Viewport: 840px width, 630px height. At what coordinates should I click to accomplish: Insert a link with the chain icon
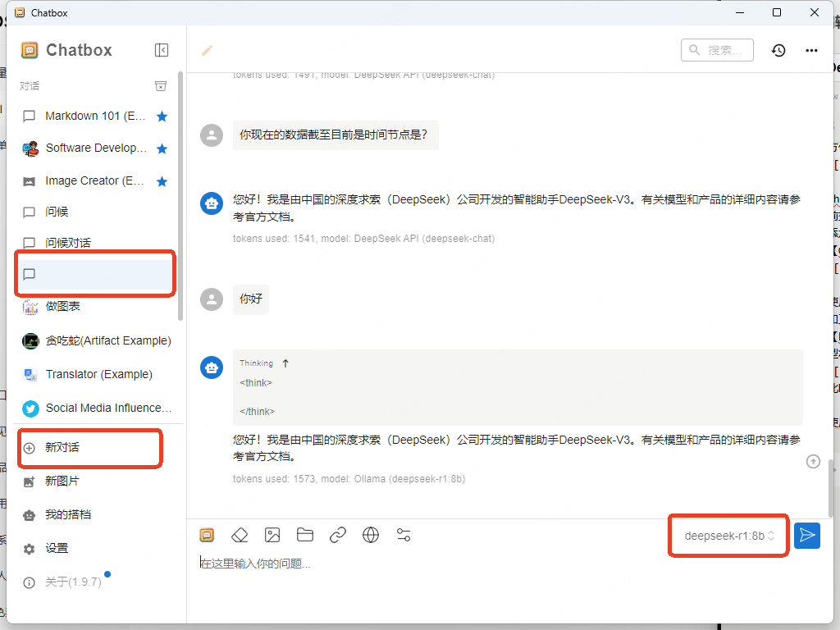click(337, 535)
